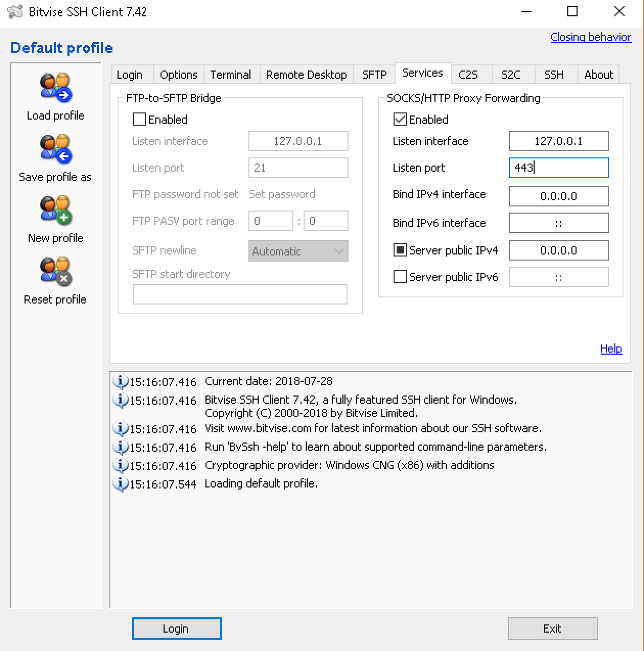Click the Reset profile icon

click(56, 271)
